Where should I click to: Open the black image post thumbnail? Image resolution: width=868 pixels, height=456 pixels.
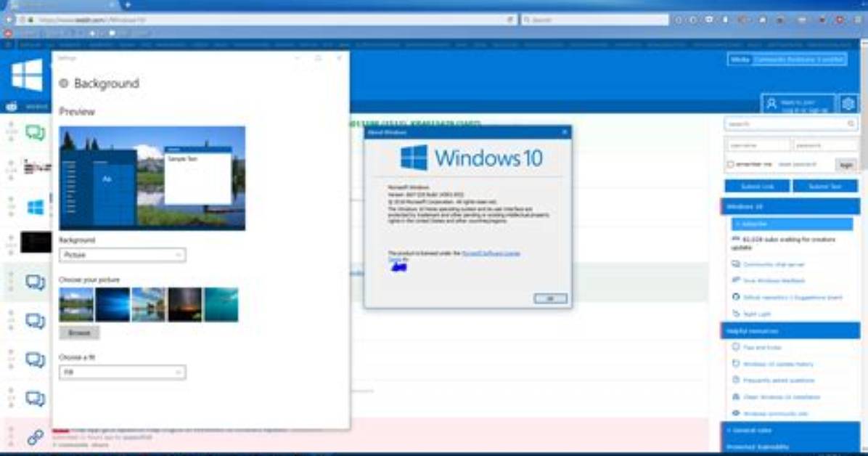click(x=36, y=242)
